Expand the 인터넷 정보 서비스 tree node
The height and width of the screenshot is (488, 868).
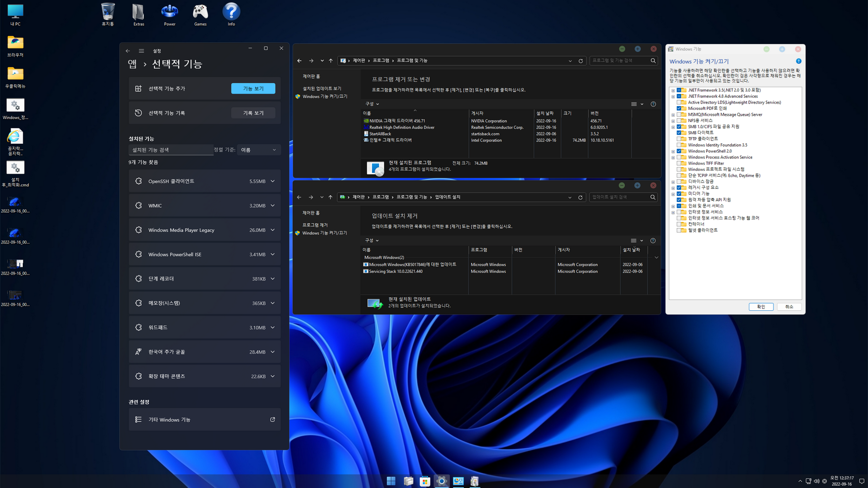pos(673,212)
